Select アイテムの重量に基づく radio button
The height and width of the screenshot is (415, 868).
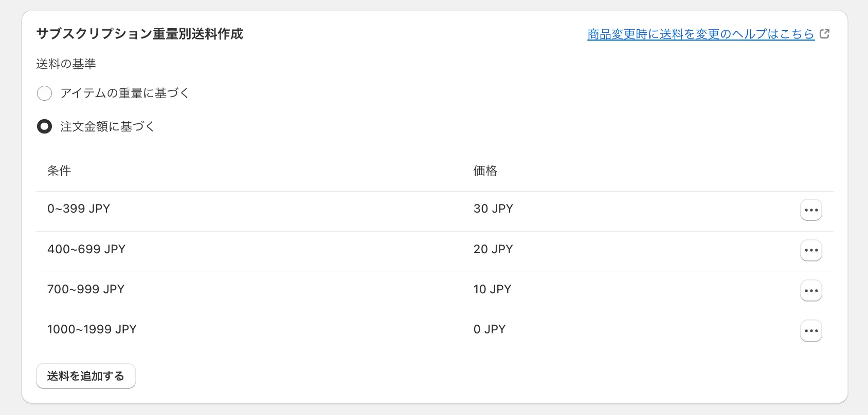coord(45,93)
